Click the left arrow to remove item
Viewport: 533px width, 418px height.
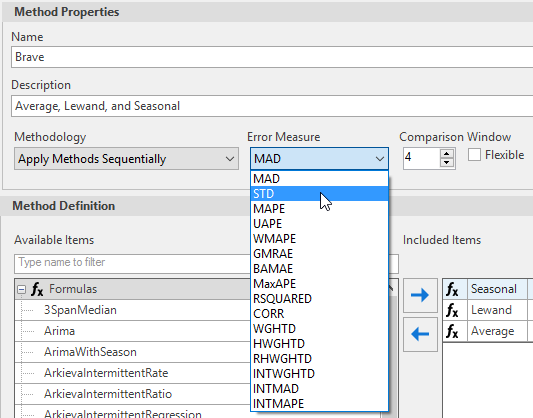pos(420,334)
